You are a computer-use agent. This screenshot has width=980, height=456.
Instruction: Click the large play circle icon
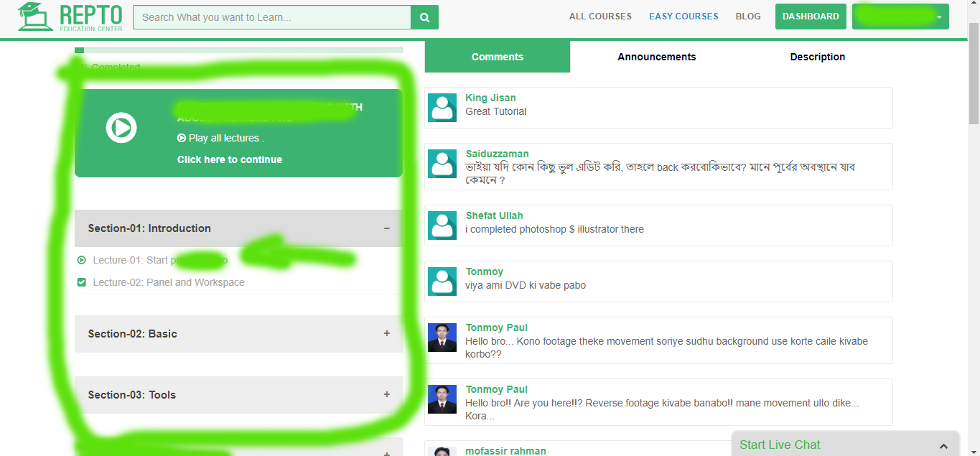121,128
